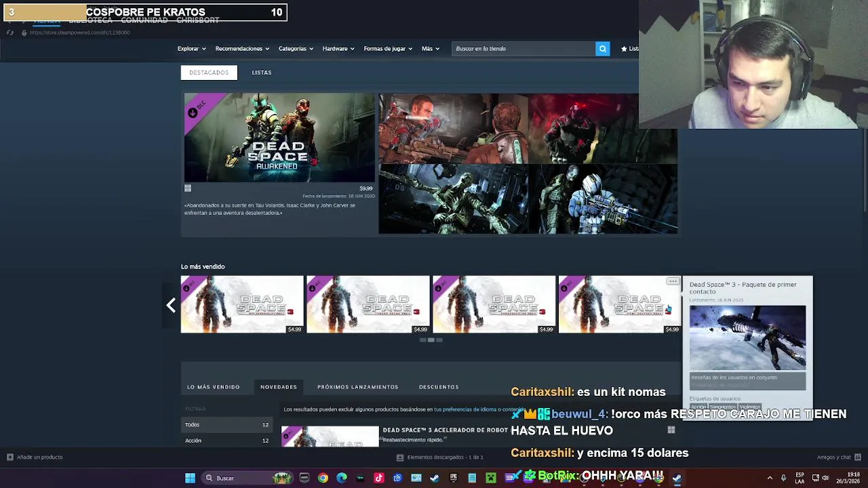Open the network icon in the system tray
This screenshot has width=868, height=488.
pyautogui.click(x=815, y=478)
